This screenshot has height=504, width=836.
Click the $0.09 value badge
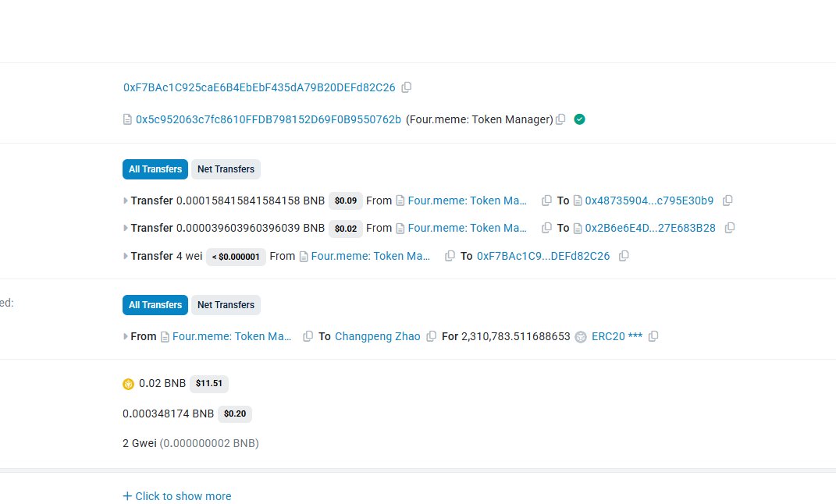(346, 201)
